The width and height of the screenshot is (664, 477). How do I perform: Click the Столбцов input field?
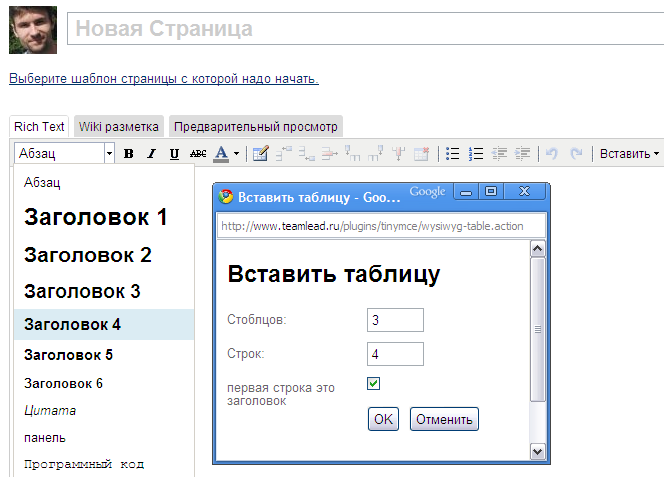(395, 320)
